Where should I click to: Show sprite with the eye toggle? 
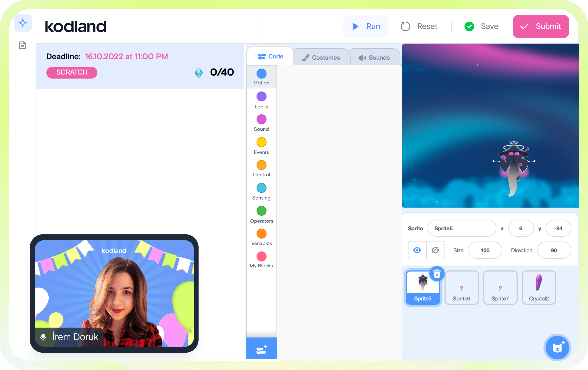click(x=417, y=250)
